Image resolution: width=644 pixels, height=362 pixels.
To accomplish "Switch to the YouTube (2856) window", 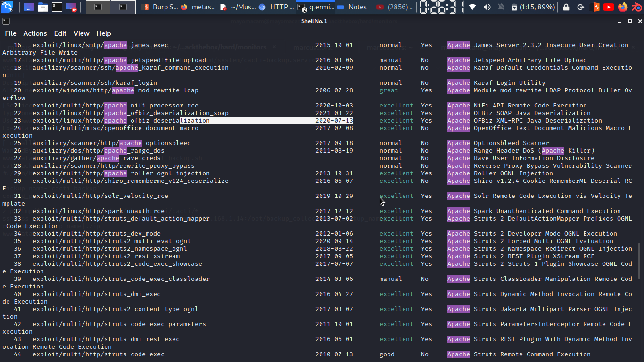I will click(x=395, y=7).
